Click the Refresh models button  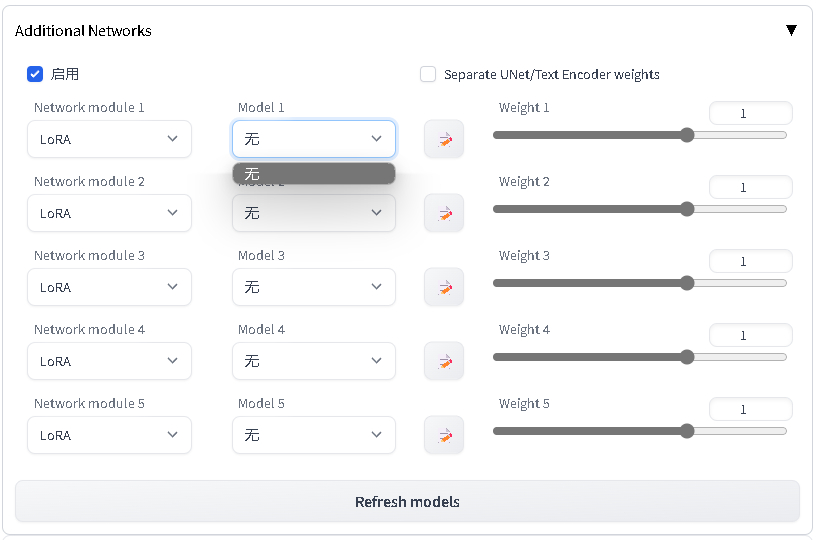click(x=407, y=502)
